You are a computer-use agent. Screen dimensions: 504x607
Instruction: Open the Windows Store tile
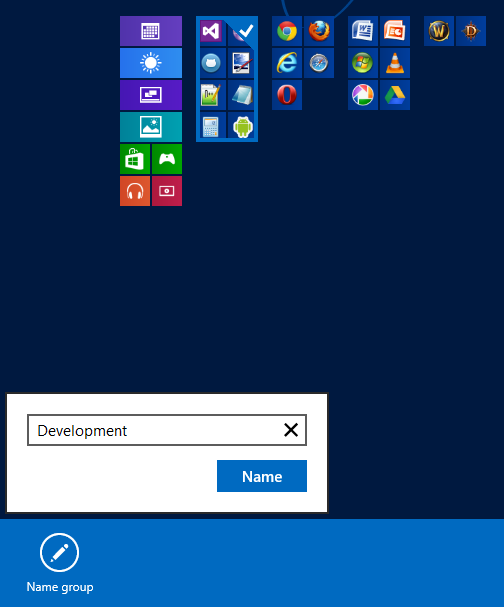click(x=135, y=159)
